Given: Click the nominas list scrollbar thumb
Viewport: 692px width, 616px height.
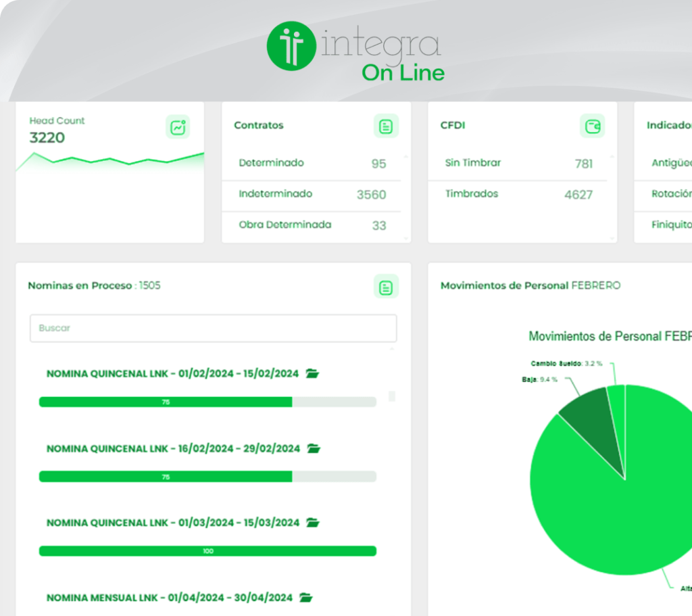Looking at the screenshot, I should click(392, 396).
